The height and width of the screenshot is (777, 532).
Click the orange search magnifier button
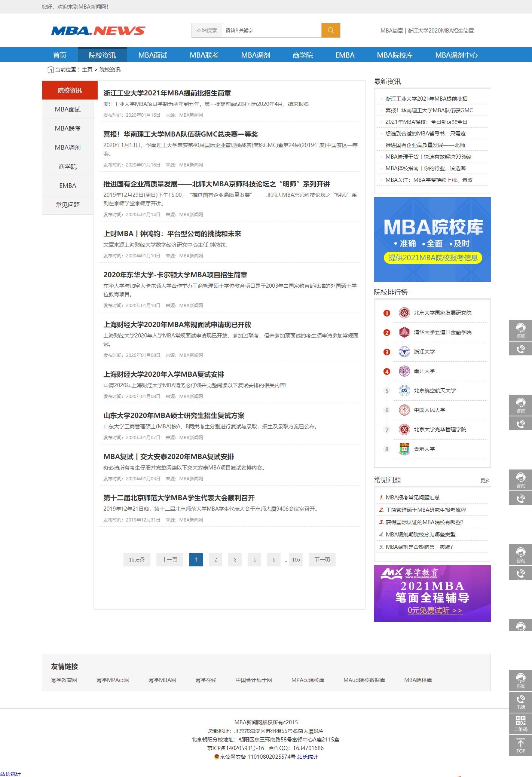click(x=331, y=30)
